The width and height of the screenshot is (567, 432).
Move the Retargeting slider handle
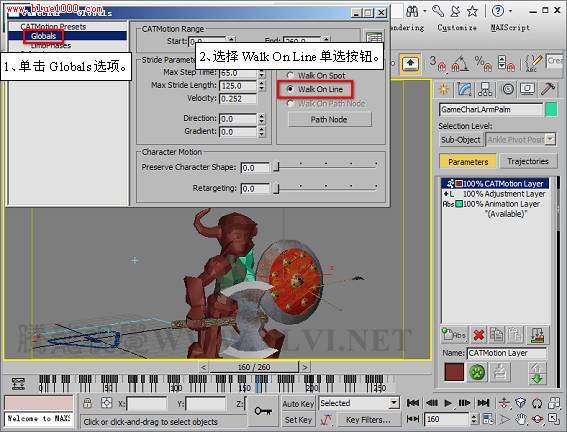tap(276, 188)
